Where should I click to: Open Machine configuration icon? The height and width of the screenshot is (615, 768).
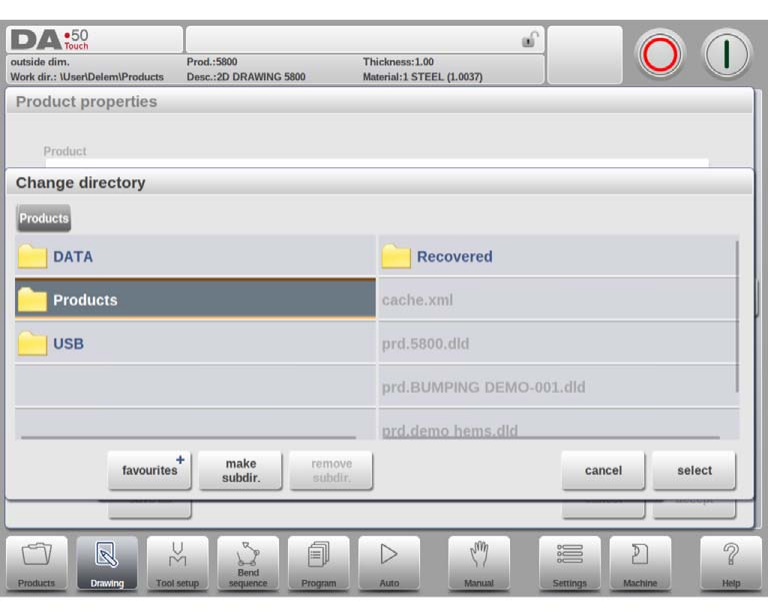pos(640,563)
